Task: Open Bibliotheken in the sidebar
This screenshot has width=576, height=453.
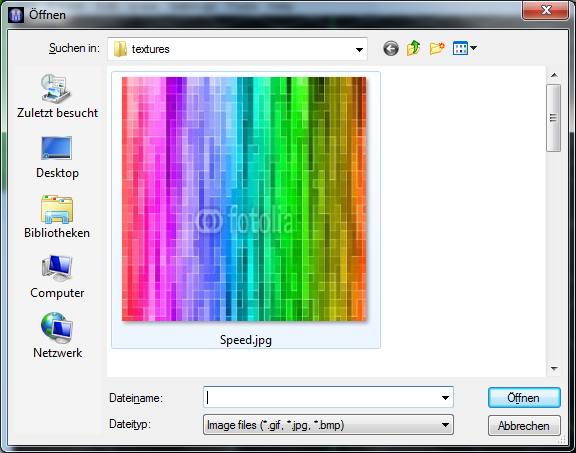Action: pos(57,217)
